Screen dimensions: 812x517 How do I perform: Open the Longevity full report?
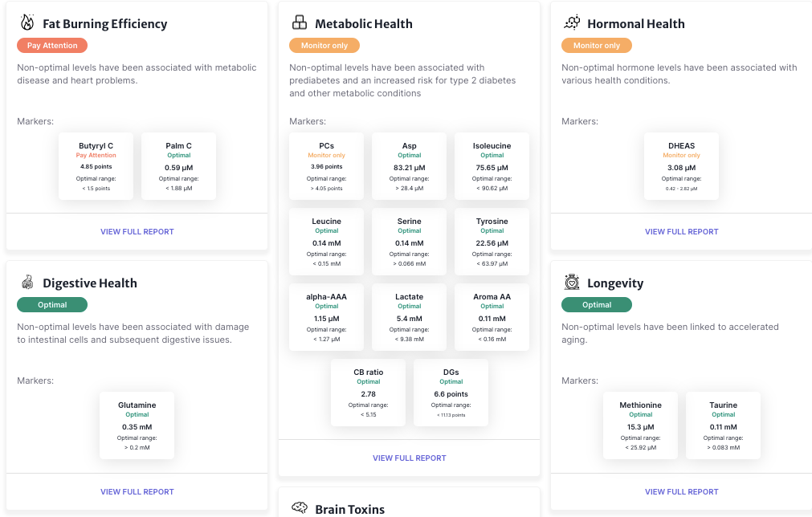pos(682,491)
